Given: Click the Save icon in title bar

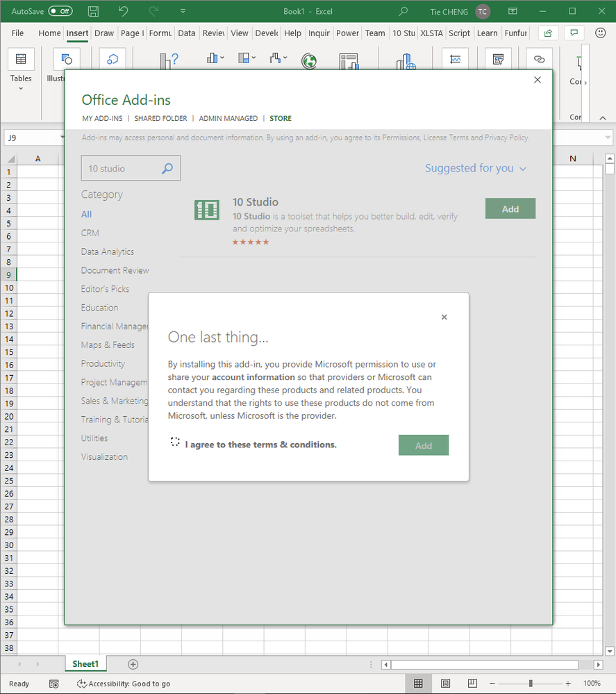Looking at the screenshot, I should [x=93, y=12].
